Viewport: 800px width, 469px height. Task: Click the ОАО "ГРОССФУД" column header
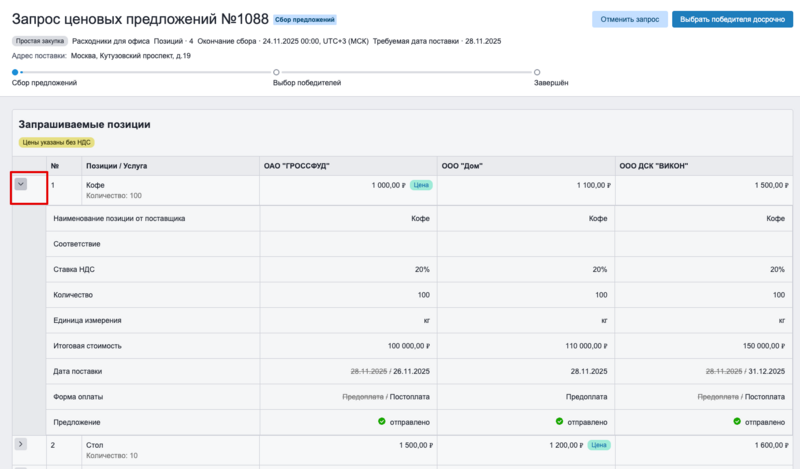point(296,165)
